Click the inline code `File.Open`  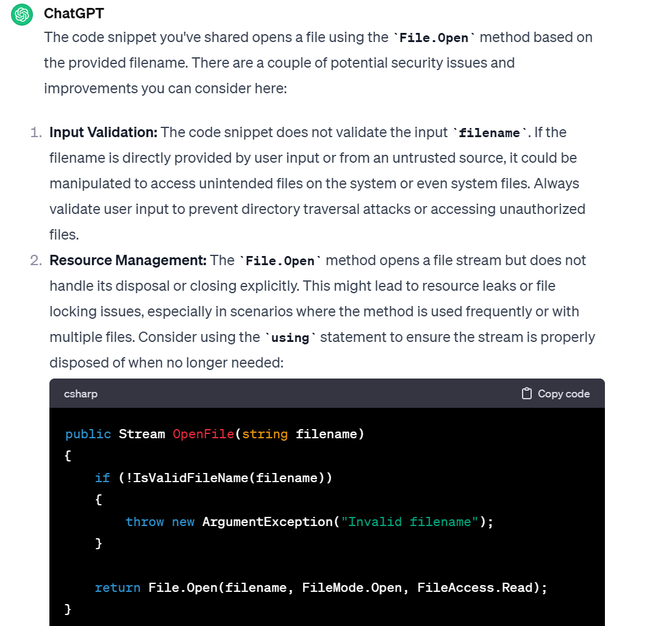[x=433, y=38]
